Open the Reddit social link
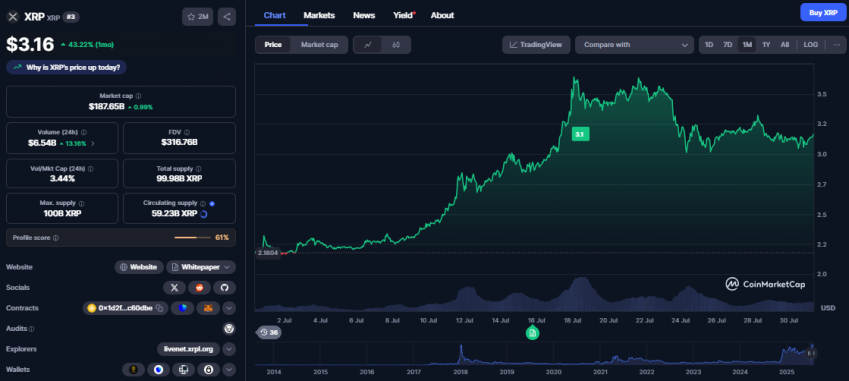This screenshot has width=849, height=381. [x=199, y=288]
